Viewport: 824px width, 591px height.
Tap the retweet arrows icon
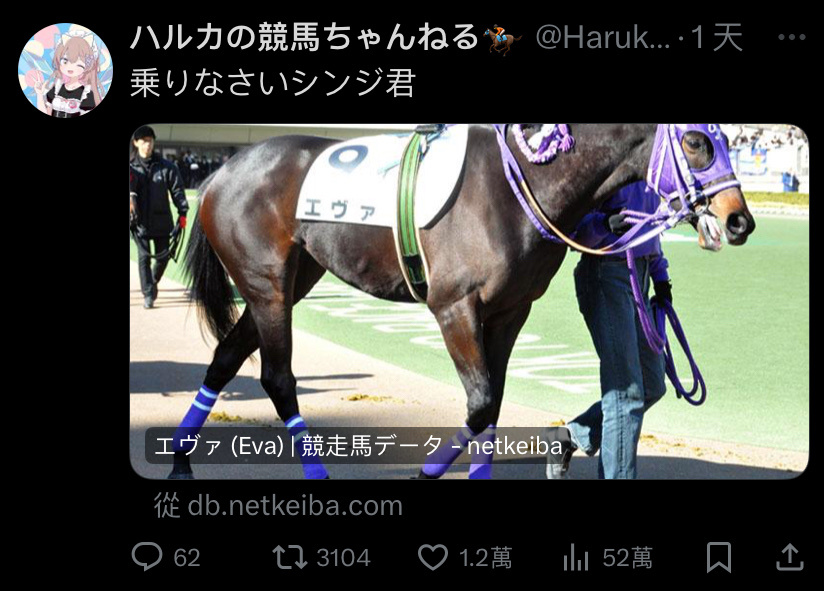pos(290,557)
